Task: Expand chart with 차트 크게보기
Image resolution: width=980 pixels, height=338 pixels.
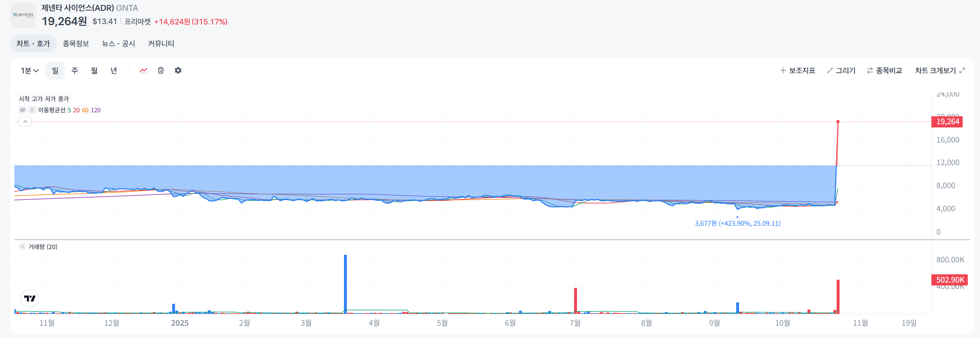Action: [940, 71]
